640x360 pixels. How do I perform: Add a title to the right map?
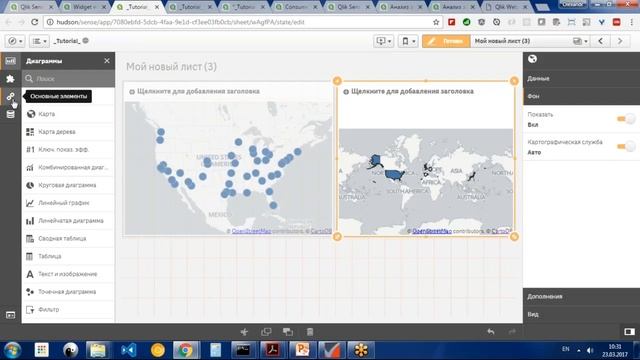click(x=412, y=91)
